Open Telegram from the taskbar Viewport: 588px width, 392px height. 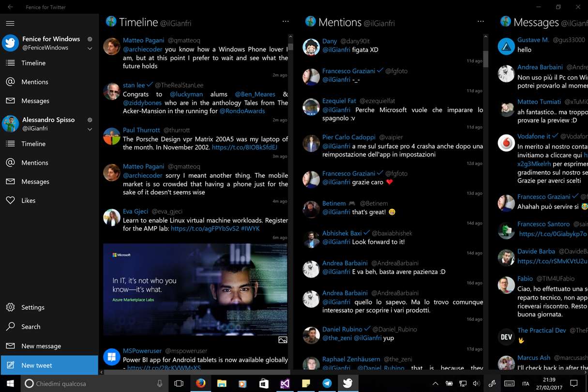(x=327, y=383)
